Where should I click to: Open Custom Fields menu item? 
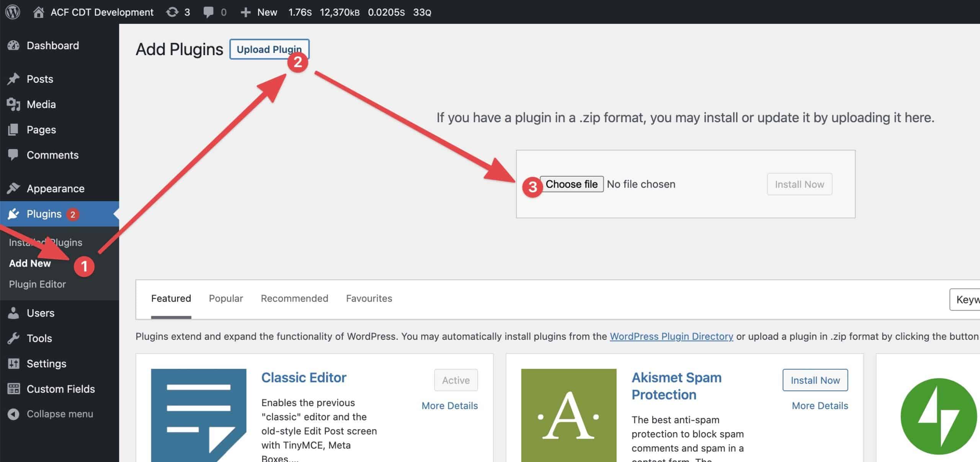point(61,389)
